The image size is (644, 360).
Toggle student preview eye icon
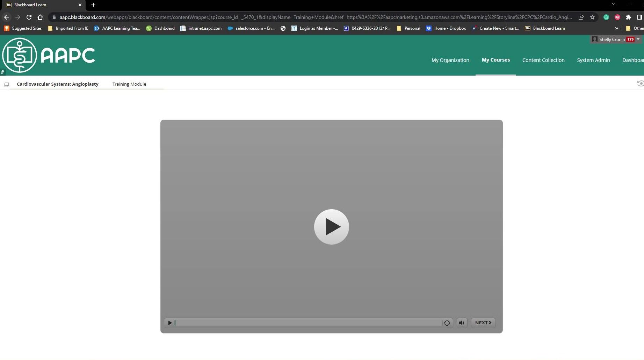(x=640, y=83)
